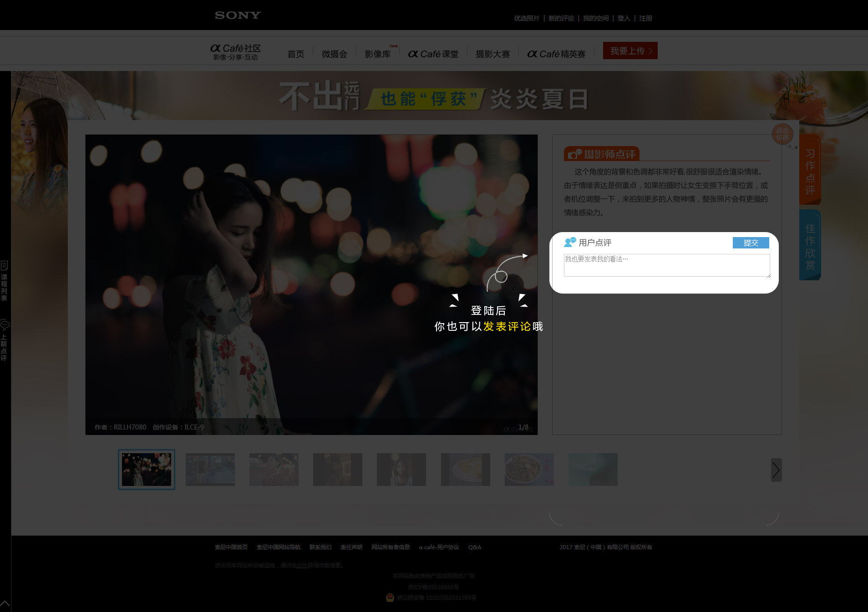Click the SONY logo in header
The width and height of the screenshot is (868, 612).
[238, 15]
